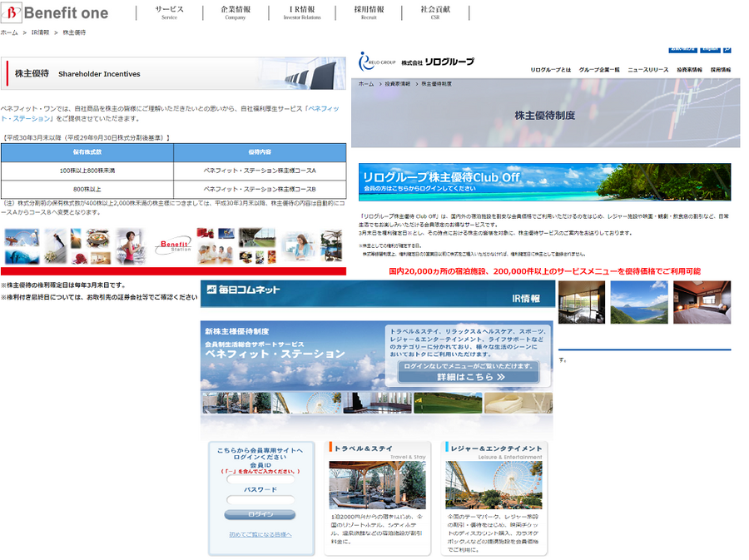Select the 100株以上800株未満 table cell
The width and height of the screenshot is (749, 560).
click(87, 171)
